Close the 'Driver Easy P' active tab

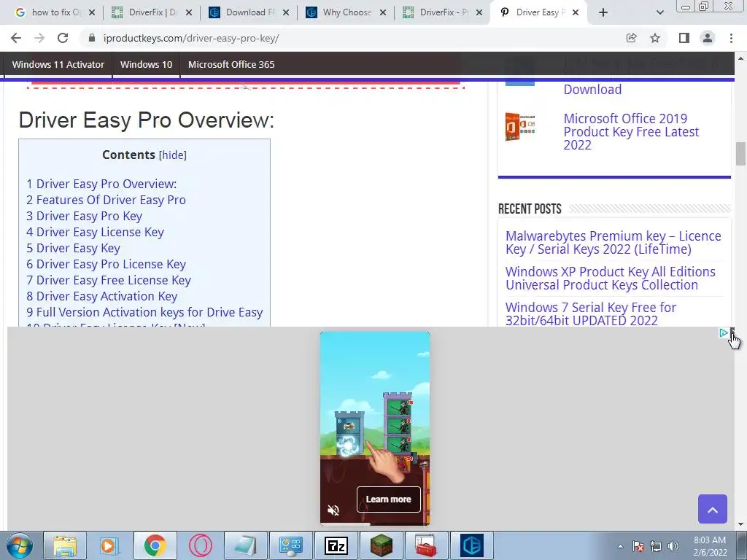576,12
